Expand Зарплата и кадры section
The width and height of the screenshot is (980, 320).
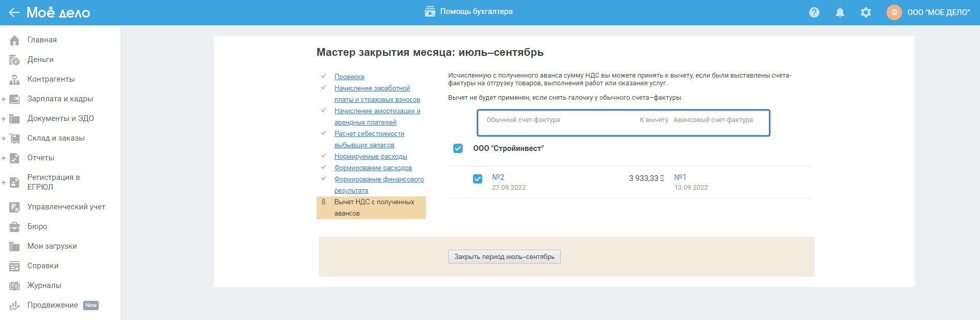click(x=4, y=99)
